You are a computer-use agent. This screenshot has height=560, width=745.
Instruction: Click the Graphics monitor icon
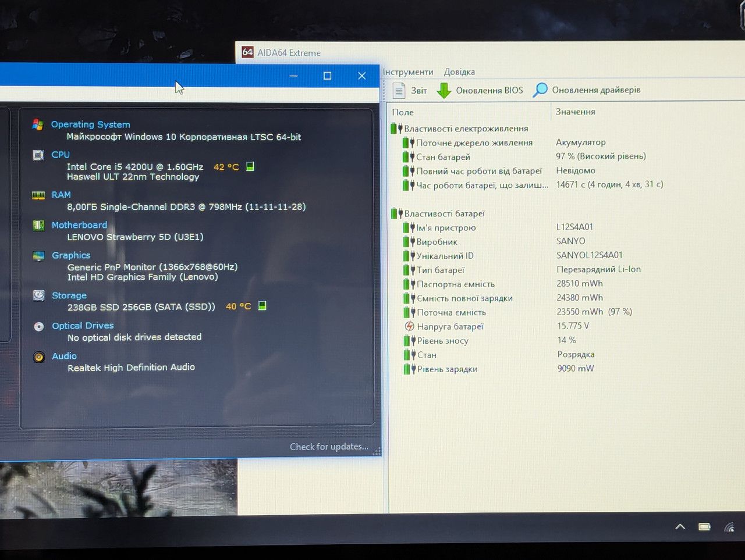point(39,256)
